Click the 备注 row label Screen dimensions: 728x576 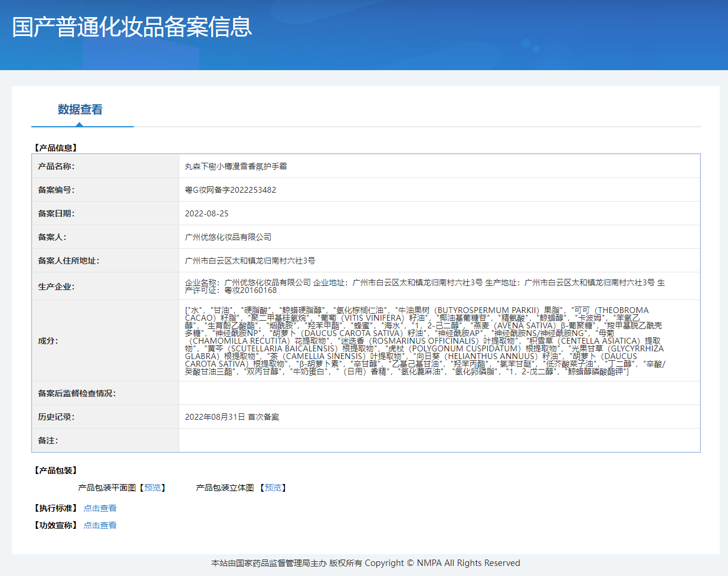(x=48, y=440)
